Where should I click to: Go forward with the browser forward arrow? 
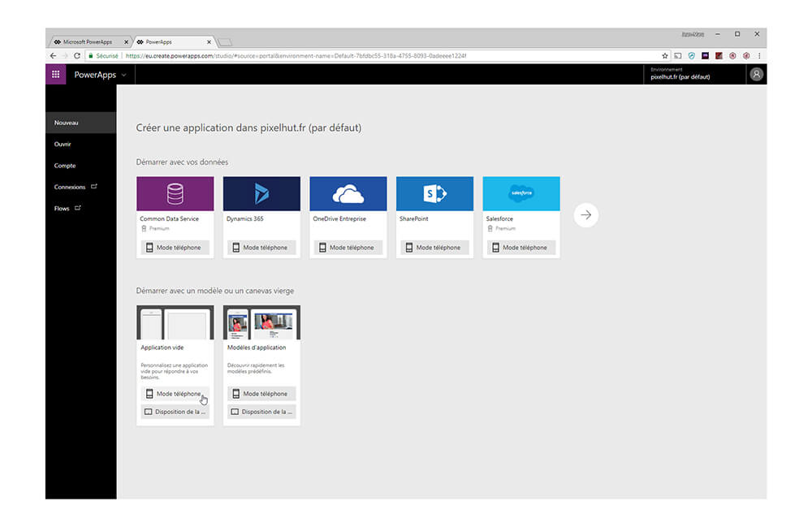[x=65, y=56]
